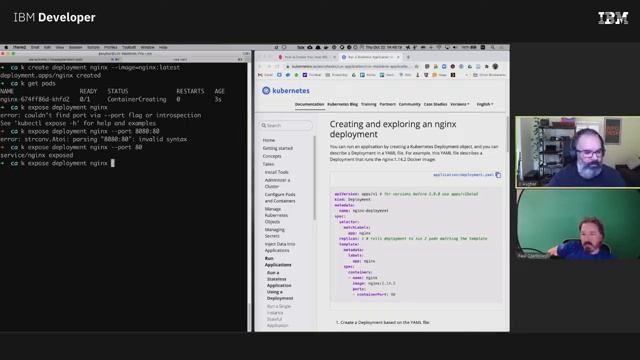Click the bottom green-background webcam thumbnail
Screen dimensions: 640x360
(578, 224)
